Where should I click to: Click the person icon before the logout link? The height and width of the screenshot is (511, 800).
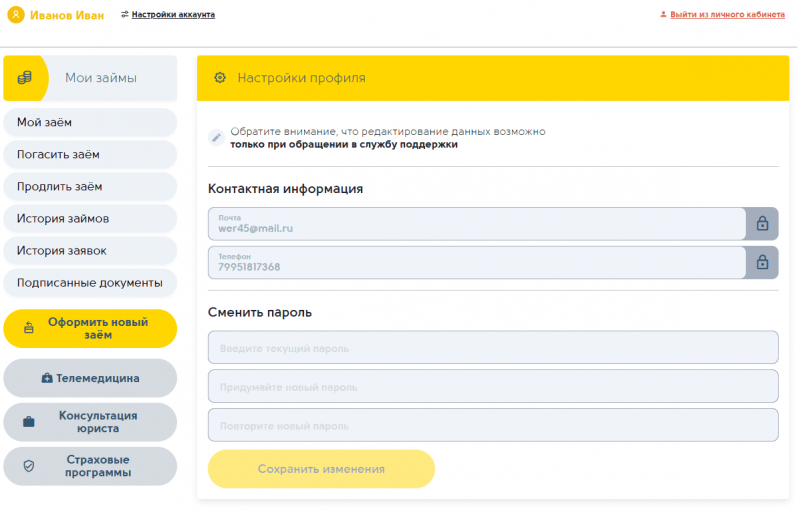point(663,14)
